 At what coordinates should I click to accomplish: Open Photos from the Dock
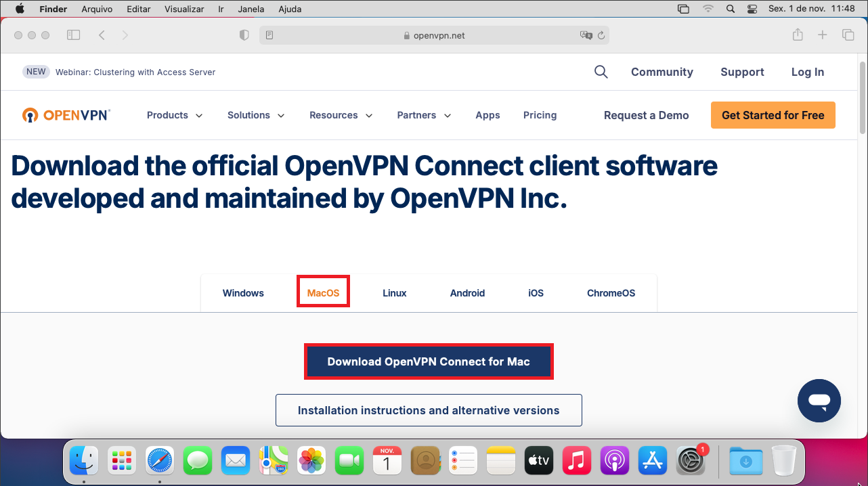click(311, 461)
